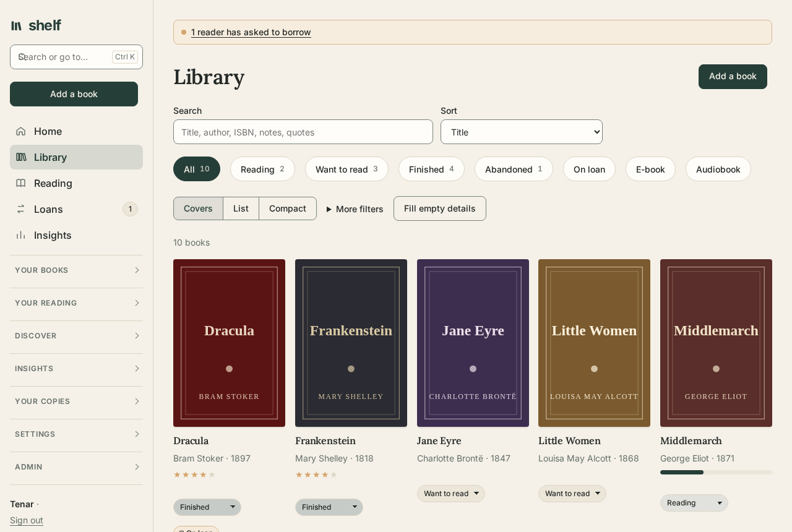Click the Library books icon in sidebar
The width and height of the screenshot is (792, 532).
pyautogui.click(x=21, y=157)
